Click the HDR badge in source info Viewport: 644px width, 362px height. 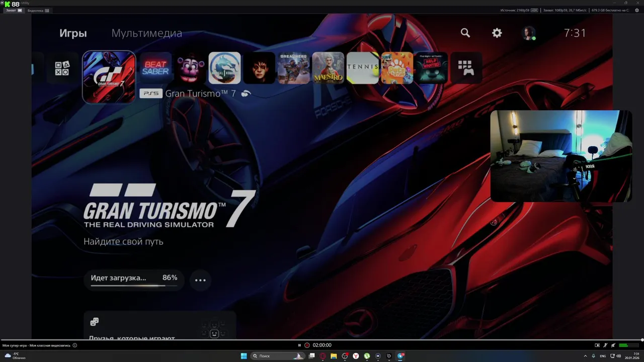pyautogui.click(x=534, y=10)
